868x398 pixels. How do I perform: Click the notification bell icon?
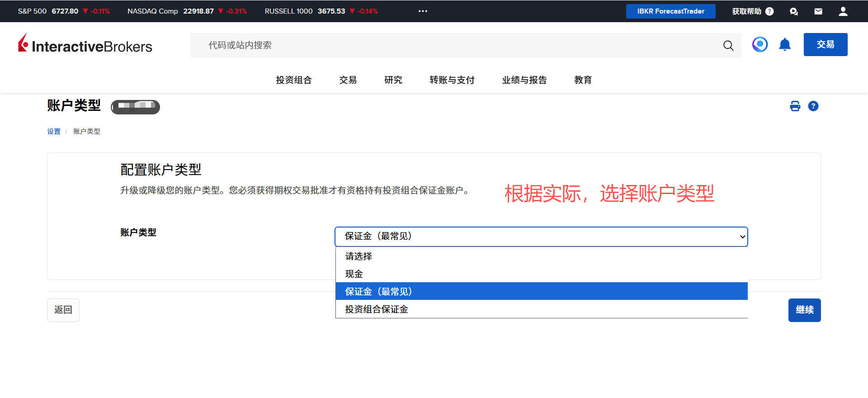784,45
